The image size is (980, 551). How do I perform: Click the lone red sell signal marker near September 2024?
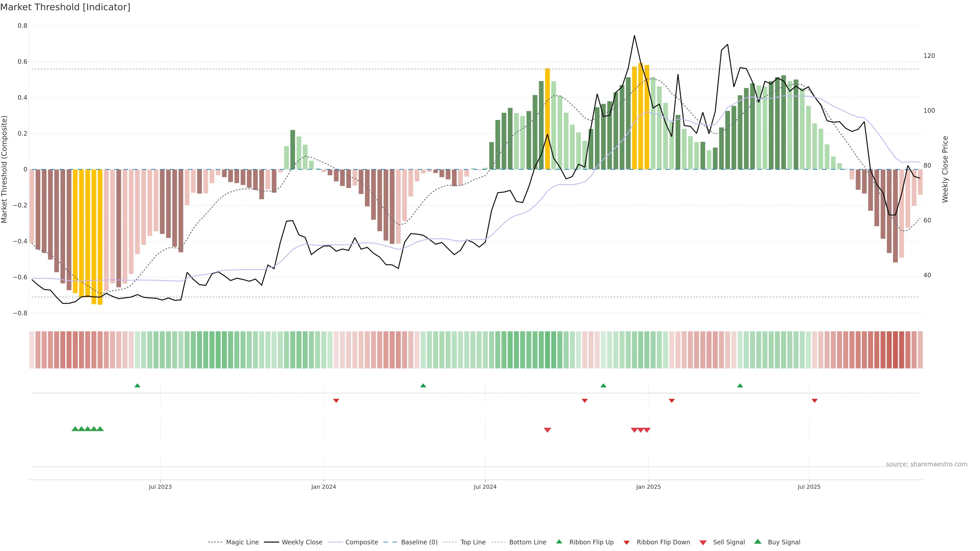coord(547,430)
